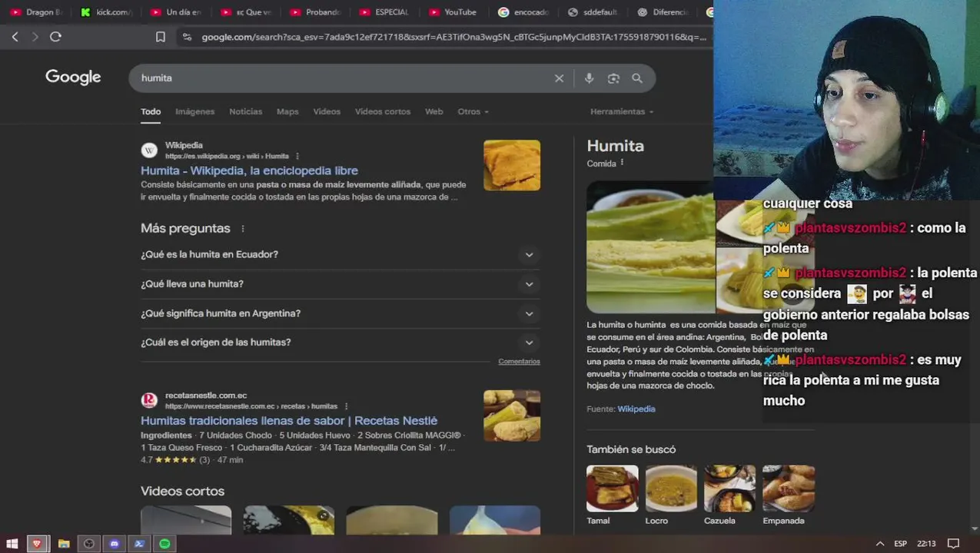This screenshot has width=980, height=553.
Task: Click the magnifier search icon
Action: coord(637,78)
